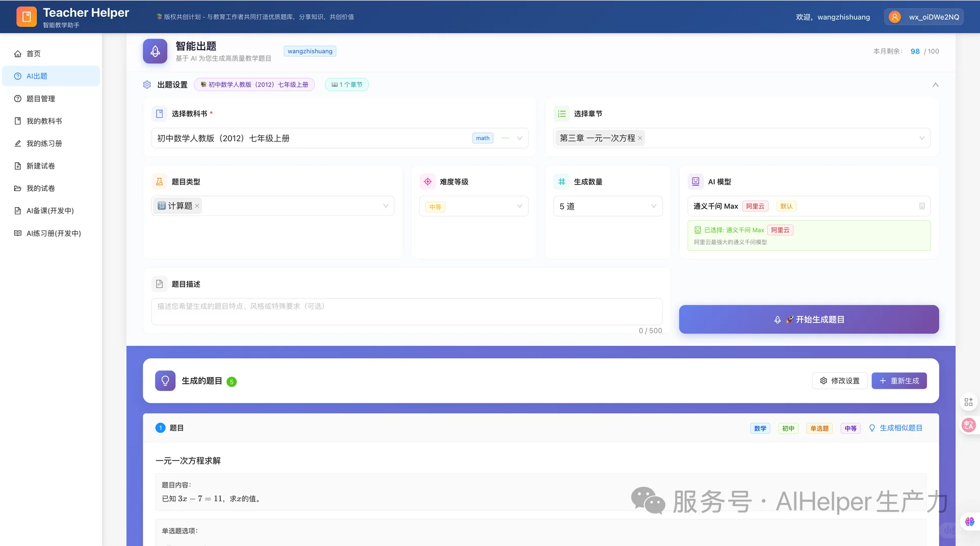This screenshot has width=980, height=546.
Task: Collapse the 出题设置 panel with the chevron
Action: coord(936,84)
